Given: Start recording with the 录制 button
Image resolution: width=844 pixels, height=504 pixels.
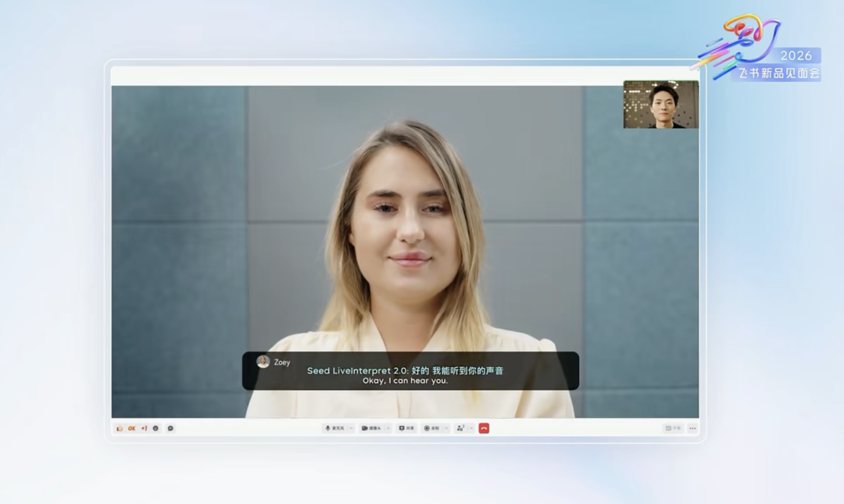Looking at the screenshot, I should (432, 428).
